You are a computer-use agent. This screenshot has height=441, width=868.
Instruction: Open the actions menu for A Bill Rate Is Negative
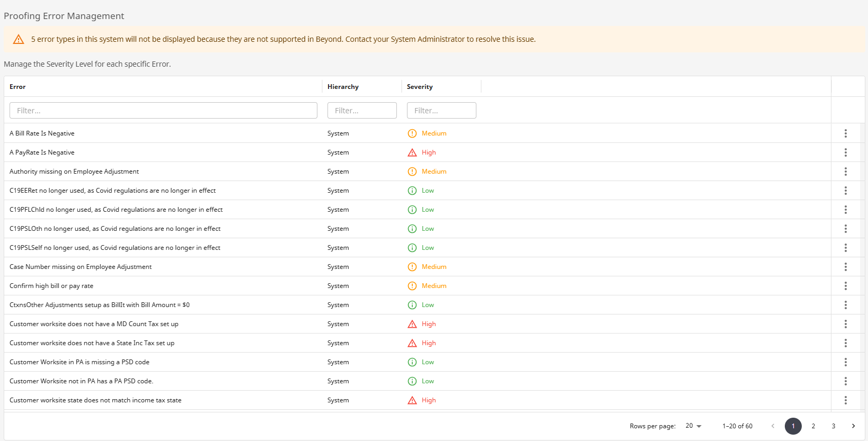tap(845, 133)
